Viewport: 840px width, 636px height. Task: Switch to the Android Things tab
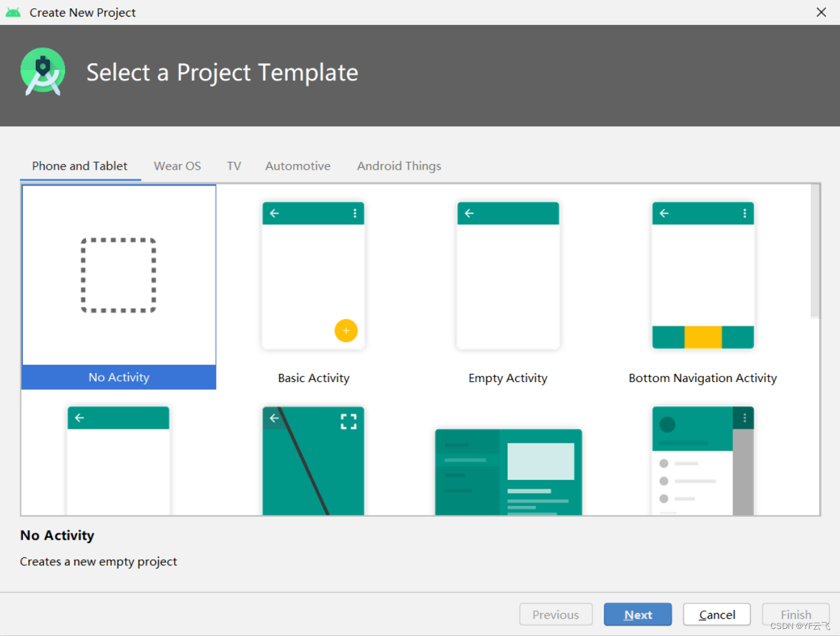[399, 166]
